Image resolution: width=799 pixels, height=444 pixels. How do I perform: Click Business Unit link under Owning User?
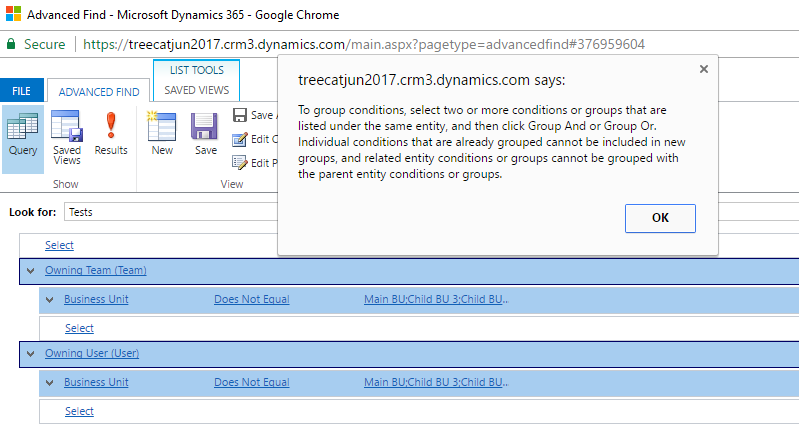point(96,382)
